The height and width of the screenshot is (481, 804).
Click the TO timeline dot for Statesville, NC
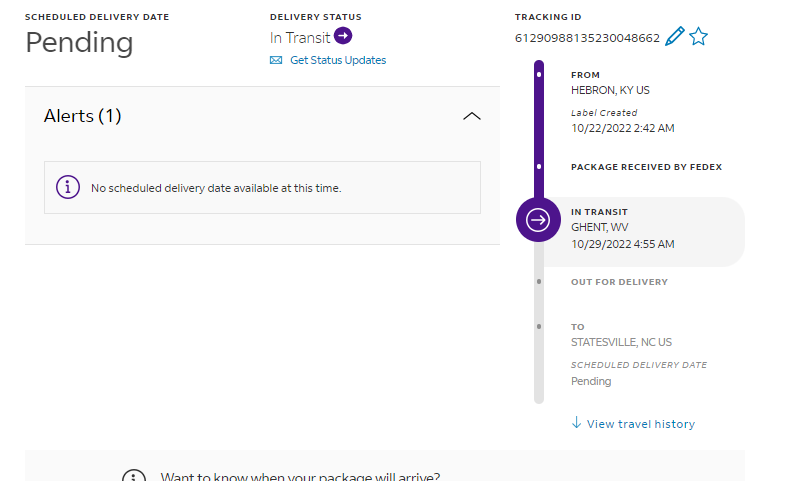[539, 327]
